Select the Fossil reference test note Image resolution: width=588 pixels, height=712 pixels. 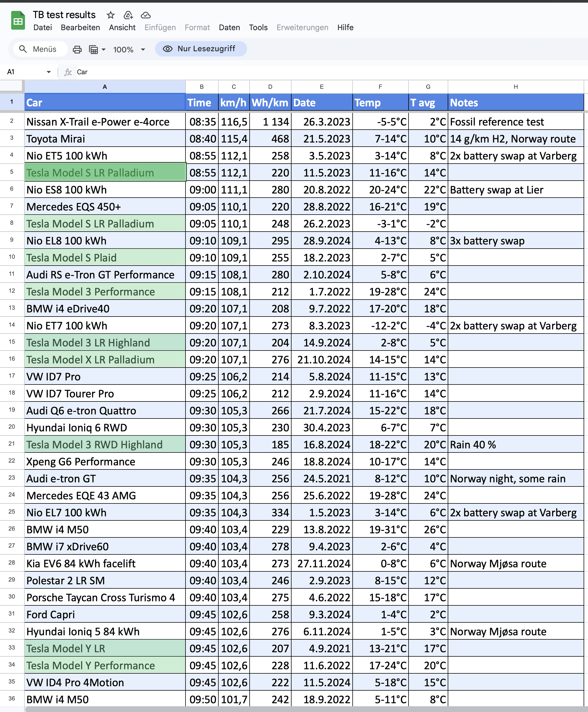pyautogui.click(x=515, y=122)
